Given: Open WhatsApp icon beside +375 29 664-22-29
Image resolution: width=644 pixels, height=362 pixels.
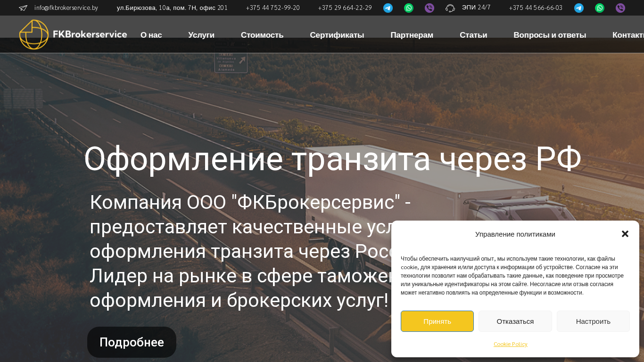Looking at the screenshot, I should [409, 8].
